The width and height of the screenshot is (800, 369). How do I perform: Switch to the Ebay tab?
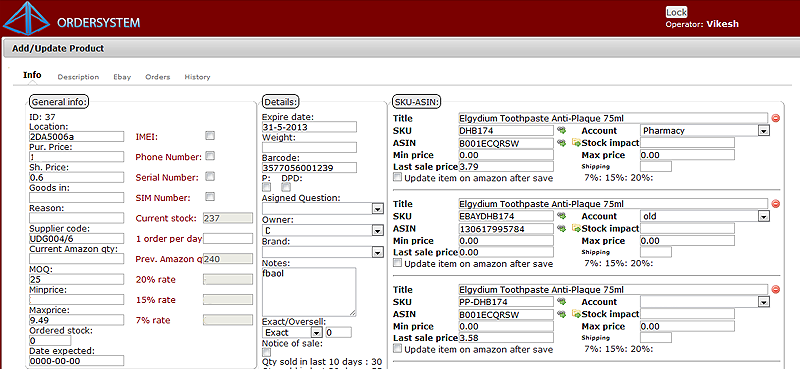[x=122, y=77]
